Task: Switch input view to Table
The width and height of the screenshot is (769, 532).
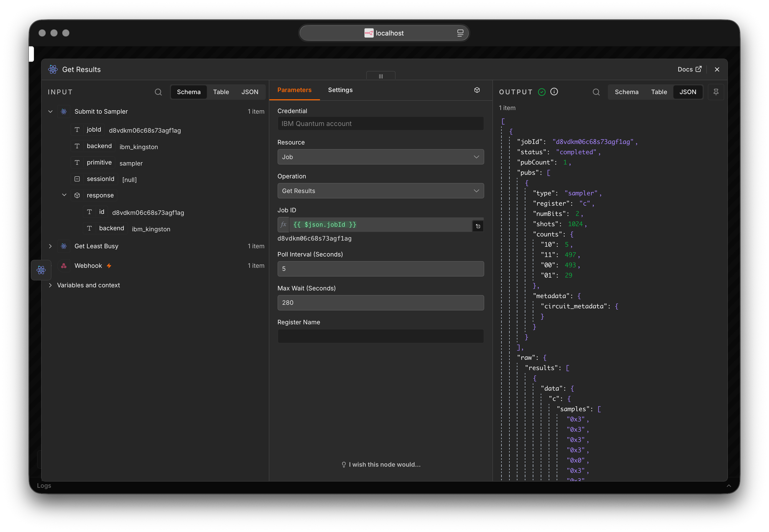Action: click(221, 92)
